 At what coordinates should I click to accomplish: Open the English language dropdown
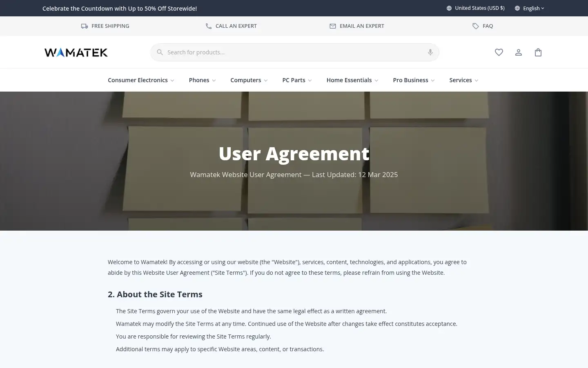(530, 8)
